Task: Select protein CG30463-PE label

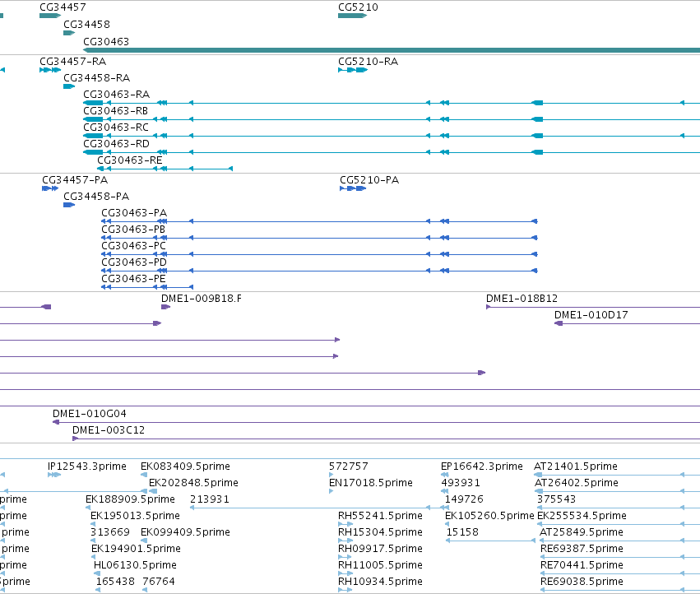Action: (133, 279)
